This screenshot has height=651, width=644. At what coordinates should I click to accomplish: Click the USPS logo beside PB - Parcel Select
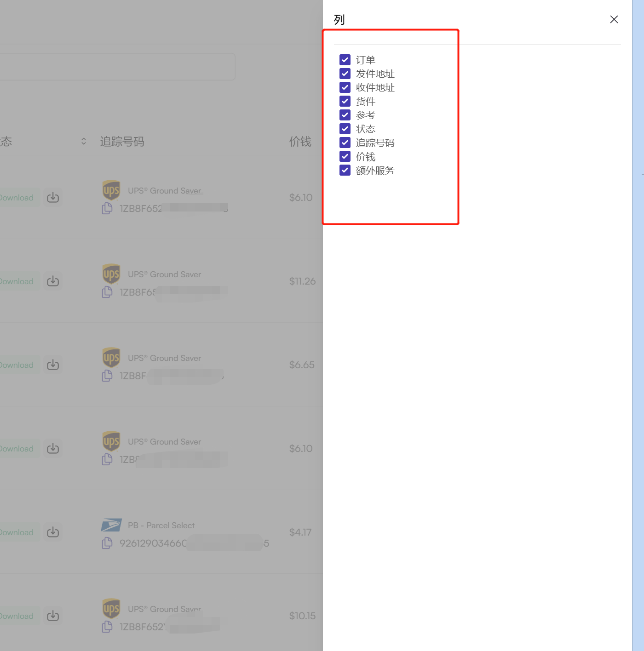(111, 525)
